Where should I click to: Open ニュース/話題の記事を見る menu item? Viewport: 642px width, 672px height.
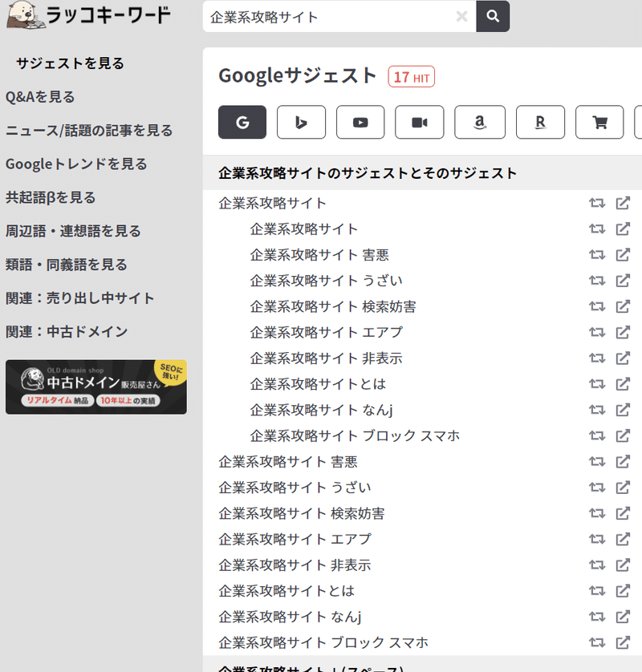(89, 130)
